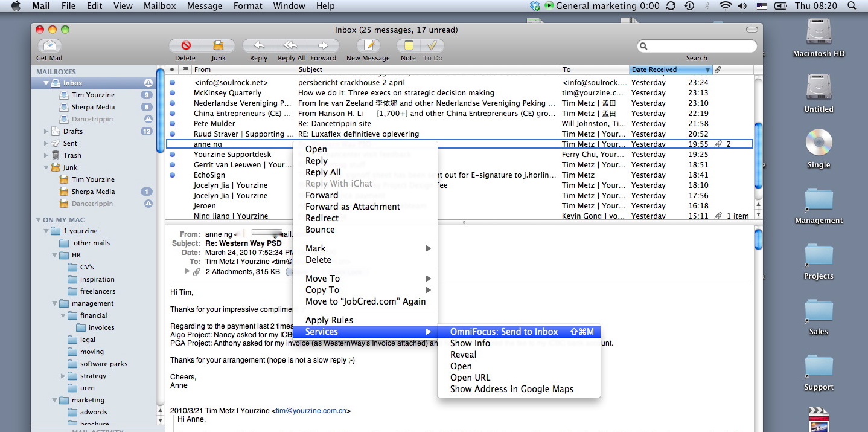
Task: Click the New Message compose icon
Action: [x=368, y=46]
